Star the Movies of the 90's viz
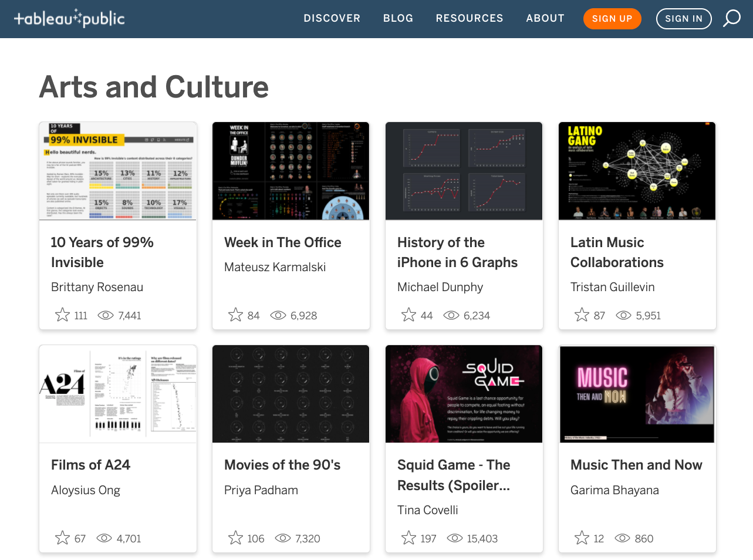Screen dimensions: 753x560 [235, 538]
